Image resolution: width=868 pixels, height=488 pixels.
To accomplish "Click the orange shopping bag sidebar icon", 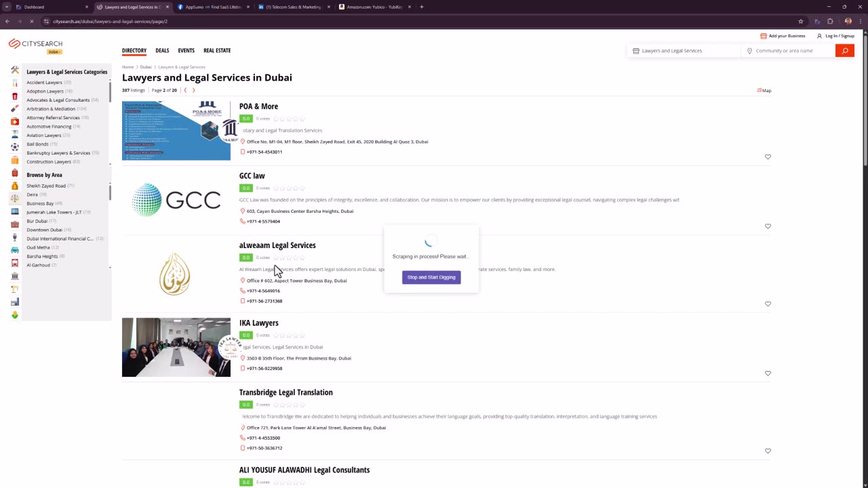I will (15, 160).
